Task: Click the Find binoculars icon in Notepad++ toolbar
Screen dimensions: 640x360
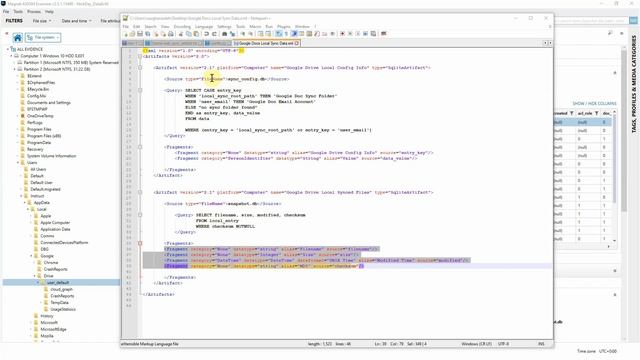Action: point(224,34)
